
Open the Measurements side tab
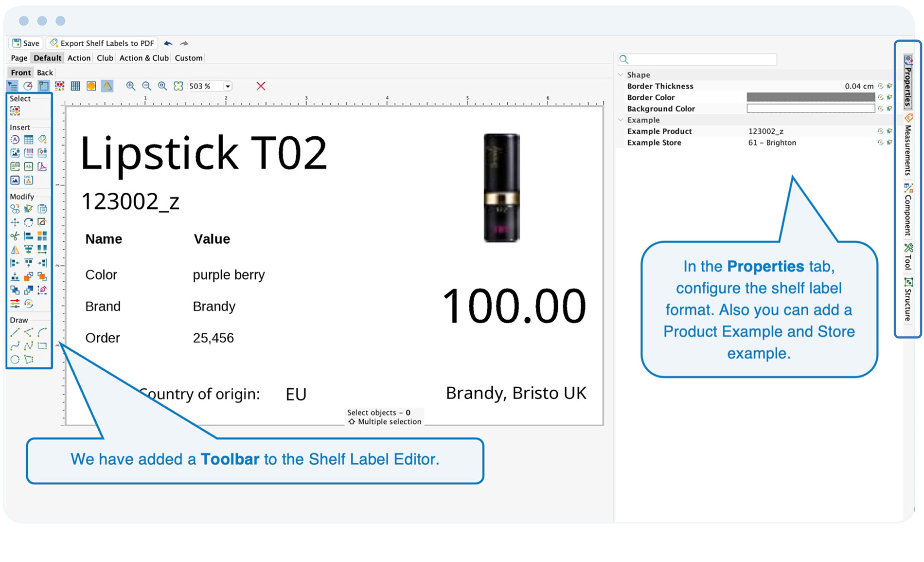click(x=908, y=145)
